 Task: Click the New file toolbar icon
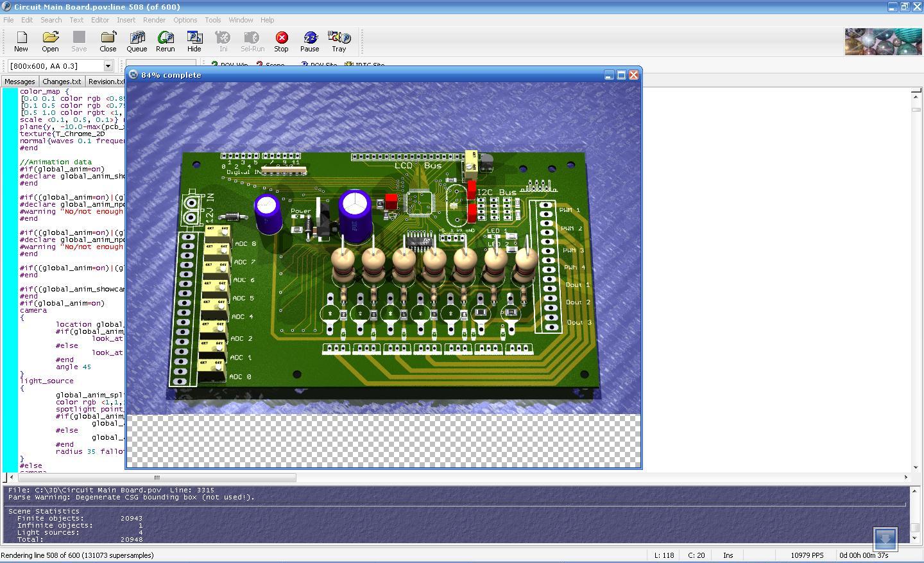(x=21, y=41)
